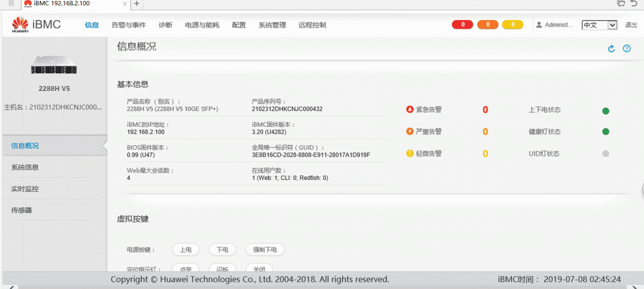644x289 pixels.
Task: Click the 2288H V5 server thumbnail image
Action: pos(54,65)
